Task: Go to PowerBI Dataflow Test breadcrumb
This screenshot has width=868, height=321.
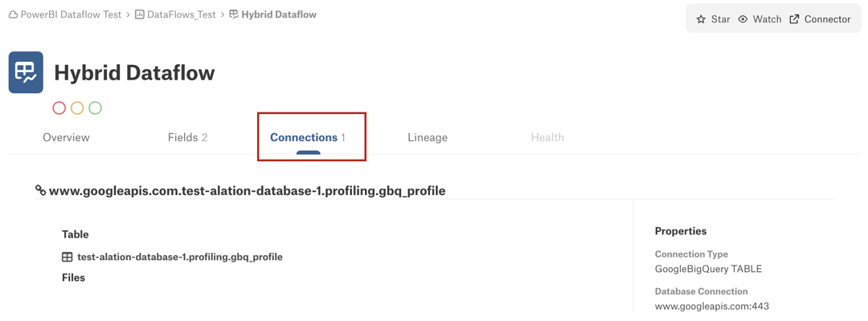Action: [71, 15]
